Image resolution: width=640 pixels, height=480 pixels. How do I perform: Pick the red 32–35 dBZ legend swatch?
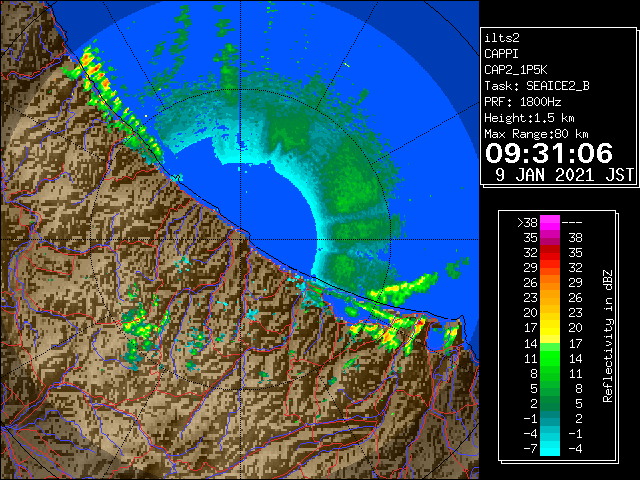point(550,253)
